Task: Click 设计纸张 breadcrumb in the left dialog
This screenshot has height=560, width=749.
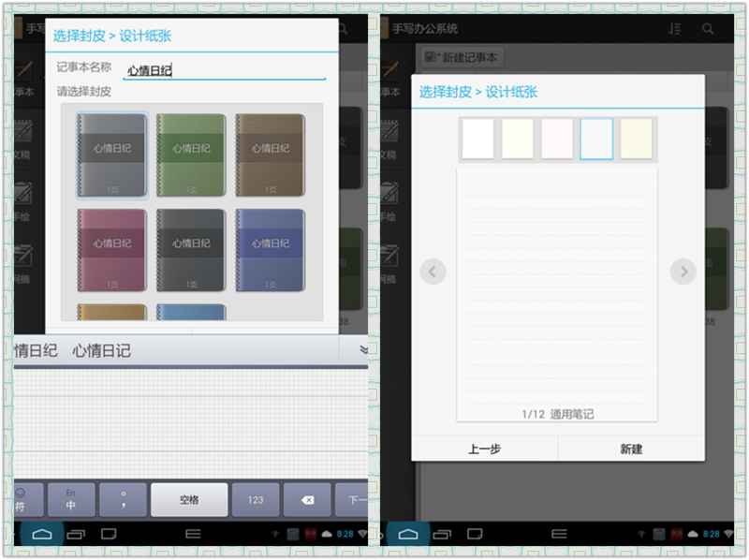Action: (x=145, y=36)
